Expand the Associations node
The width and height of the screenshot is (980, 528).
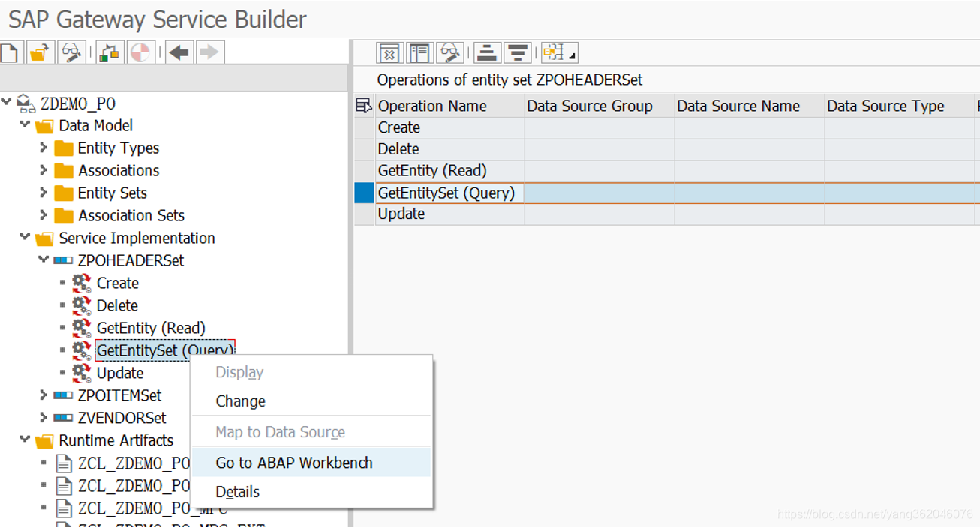tap(44, 170)
